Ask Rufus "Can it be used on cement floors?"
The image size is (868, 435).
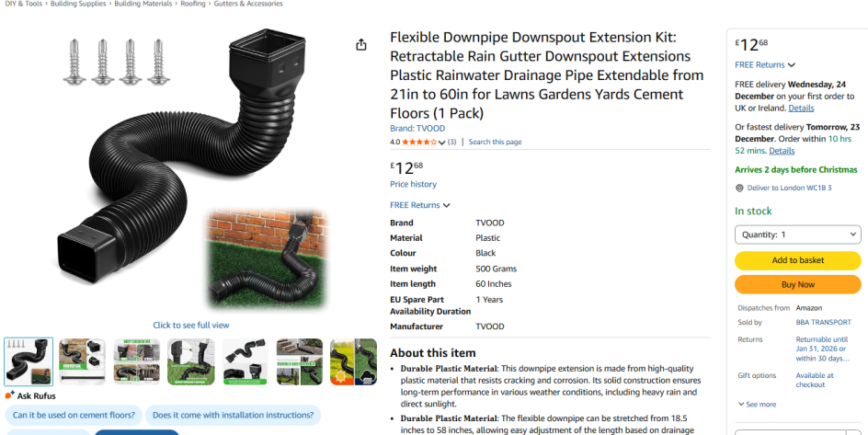[x=74, y=415]
